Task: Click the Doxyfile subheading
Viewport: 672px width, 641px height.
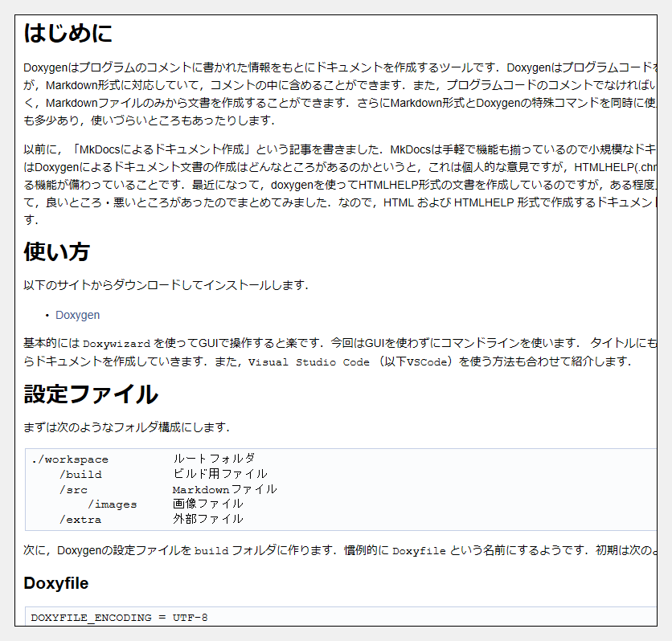Action: pos(56,583)
